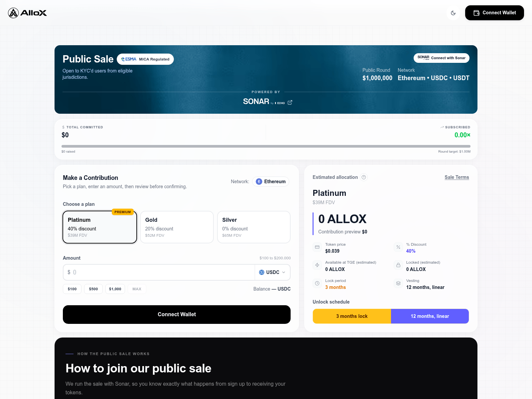Image resolution: width=532 pixels, height=399 pixels.
Task: Click the layers Vesting icon
Action: 398,283
